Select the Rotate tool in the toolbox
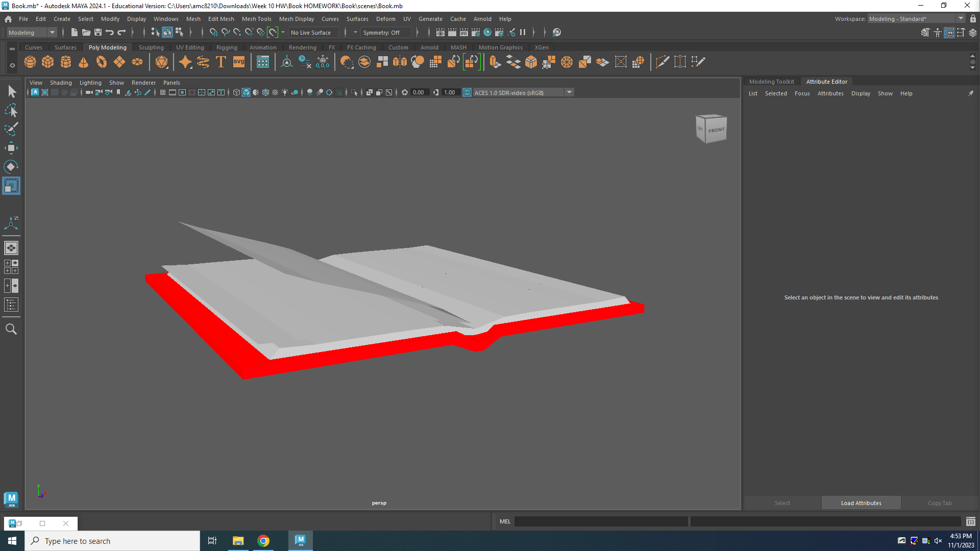 coord(11,167)
